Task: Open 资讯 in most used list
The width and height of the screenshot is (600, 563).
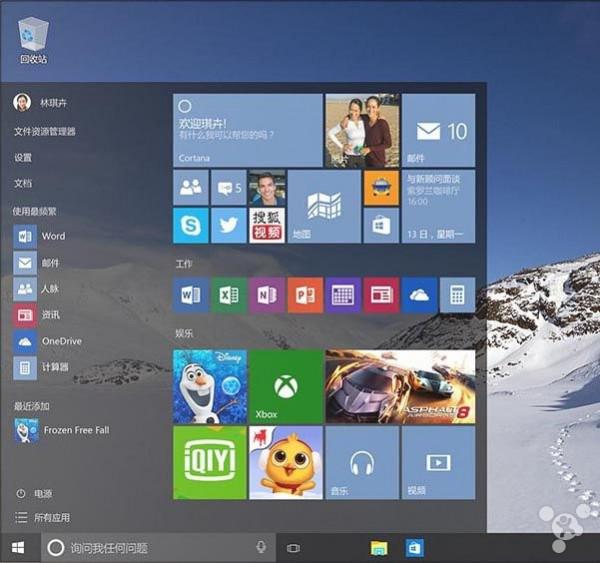Action: tap(37, 315)
